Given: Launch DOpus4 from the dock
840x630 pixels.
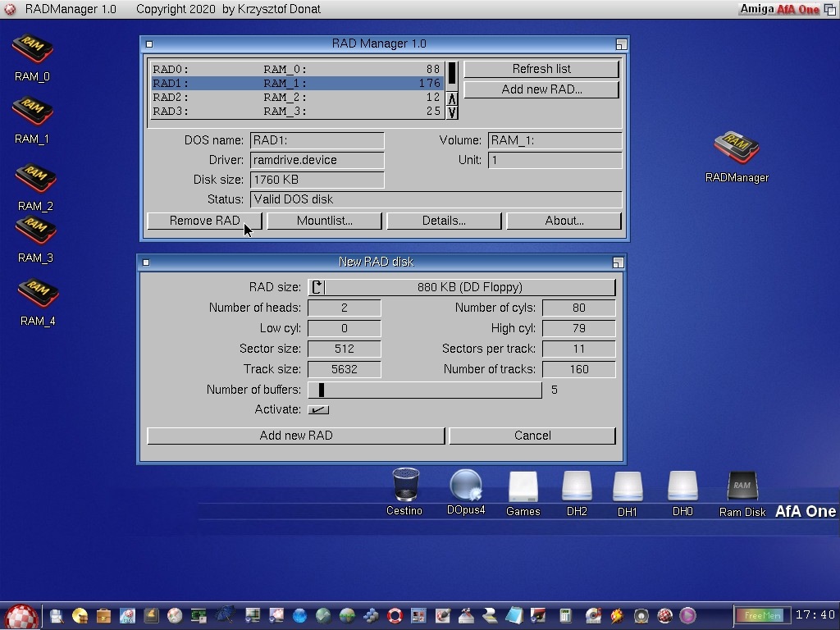Looking at the screenshot, I should click(466, 486).
